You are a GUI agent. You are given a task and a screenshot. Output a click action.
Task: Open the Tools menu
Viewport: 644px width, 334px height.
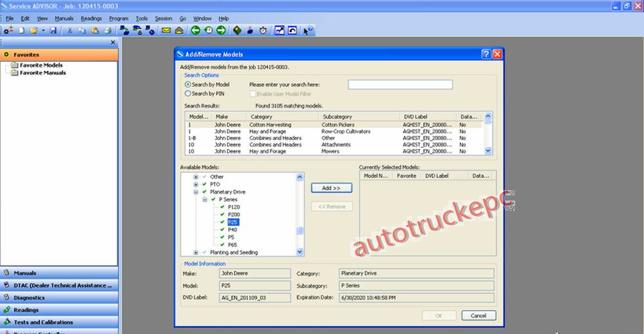[x=142, y=19]
